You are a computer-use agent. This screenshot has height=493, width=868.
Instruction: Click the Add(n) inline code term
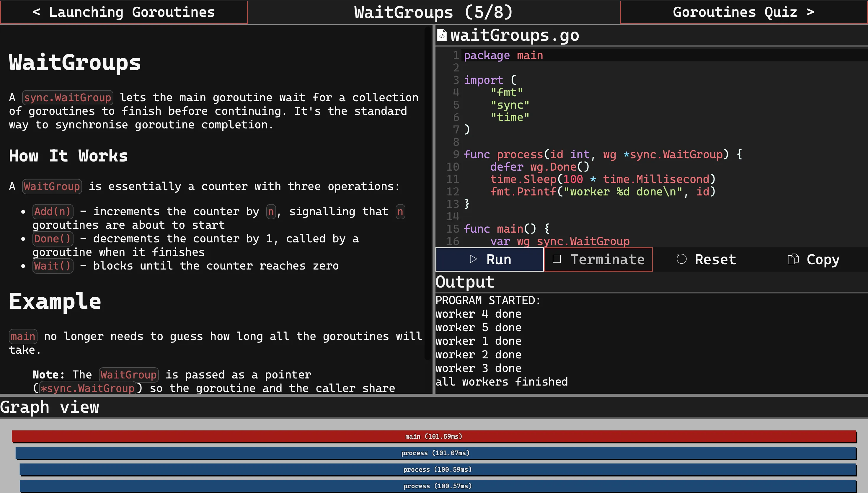[x=53, y=212]
